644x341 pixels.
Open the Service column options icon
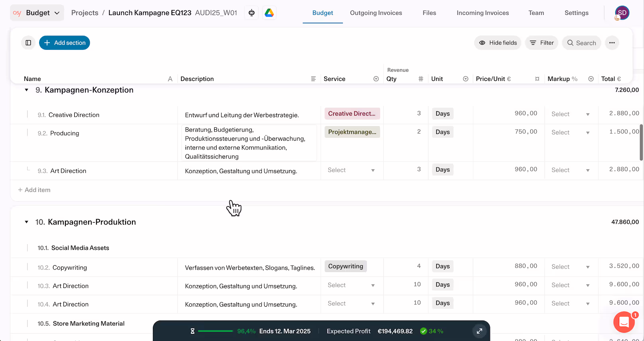coord(376,79)
